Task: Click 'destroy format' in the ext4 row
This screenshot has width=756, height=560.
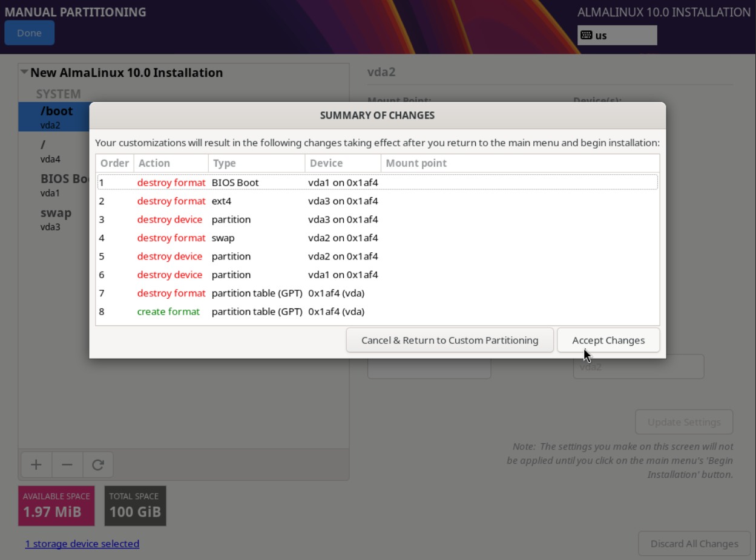Action: [171, 201]
